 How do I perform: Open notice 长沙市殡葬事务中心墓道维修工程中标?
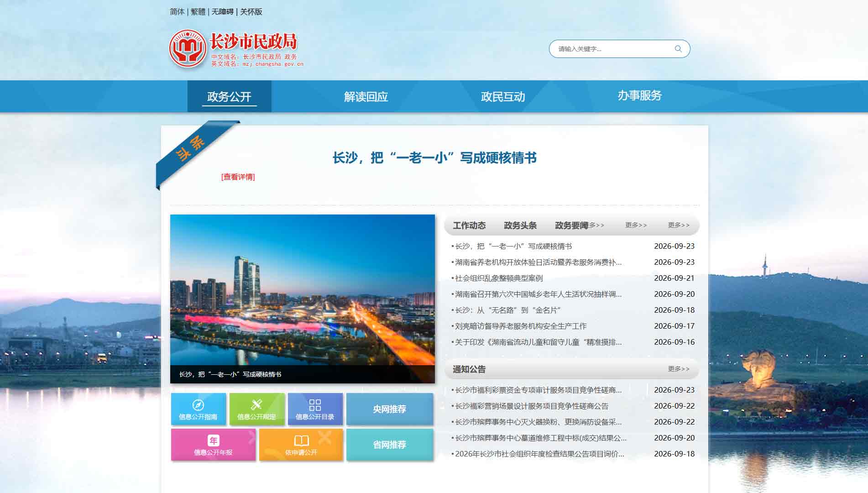tap(541, 438)
